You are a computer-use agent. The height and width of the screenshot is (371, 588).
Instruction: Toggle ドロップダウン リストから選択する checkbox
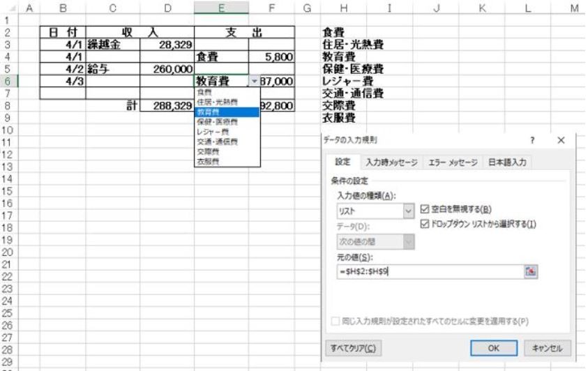[427, 222]
